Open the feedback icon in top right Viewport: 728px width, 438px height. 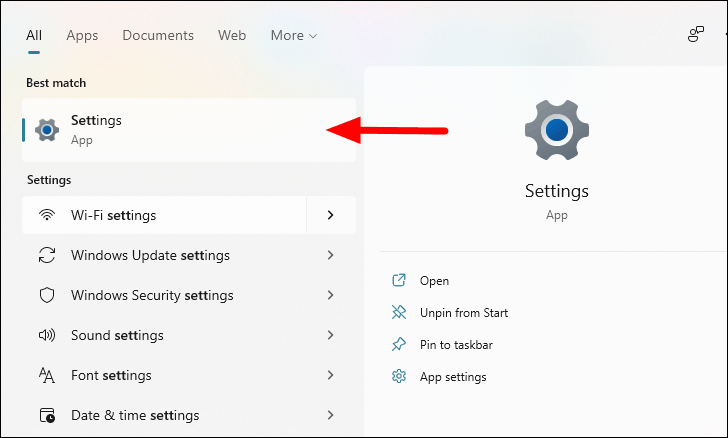(696, 34)
